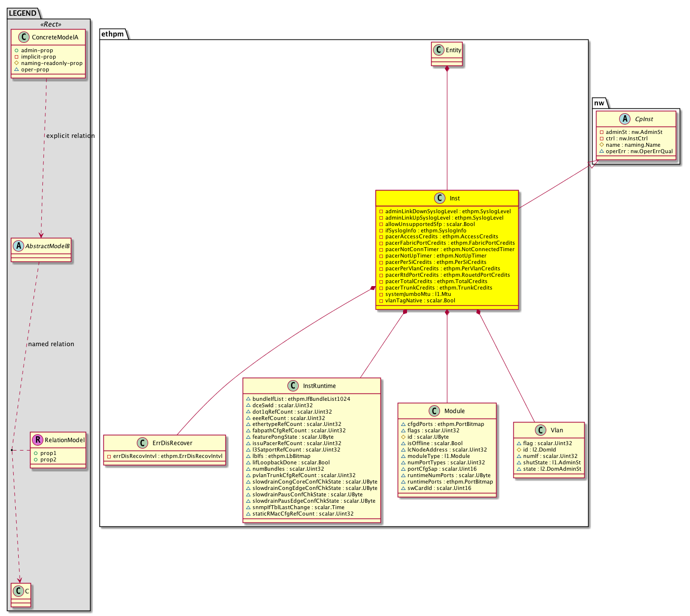This screenshot has width=690, height=616.
Task: Click the 'named relation' label text
Action: click(x=51, y=344)
